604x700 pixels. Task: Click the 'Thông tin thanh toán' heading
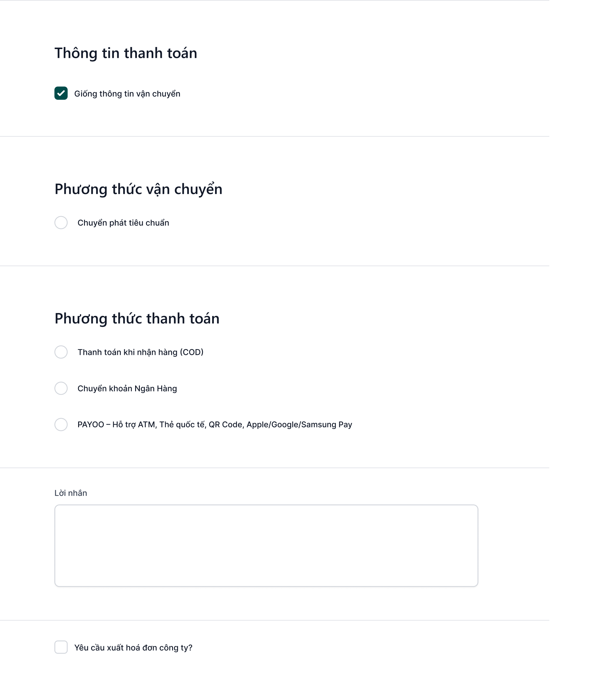point(126,53)
